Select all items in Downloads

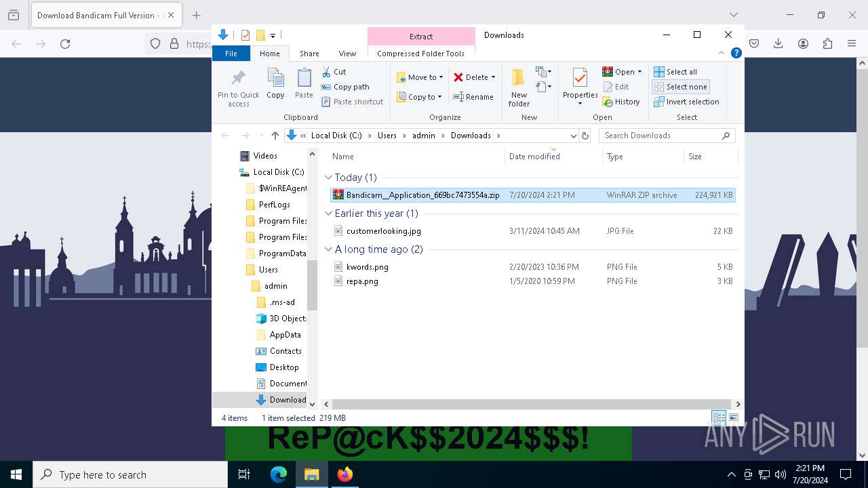pos(675,72)
